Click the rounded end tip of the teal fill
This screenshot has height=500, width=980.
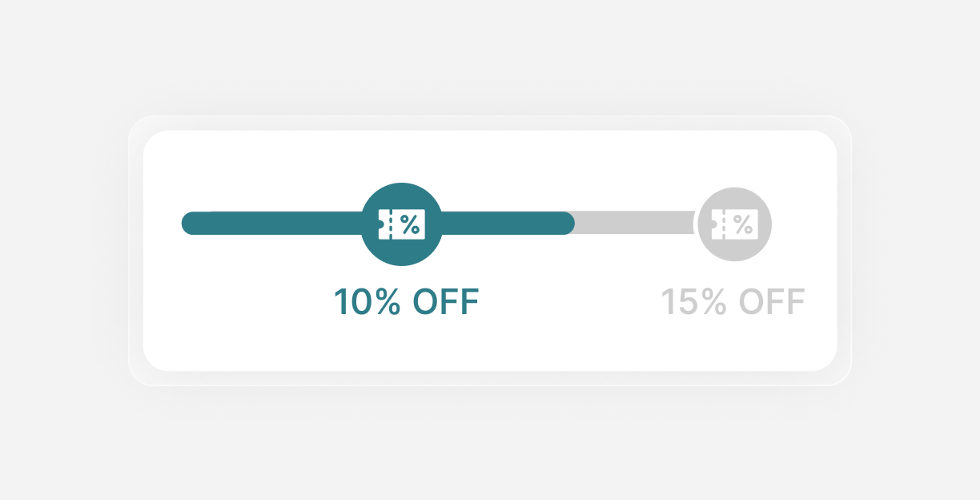click(567, 223)
